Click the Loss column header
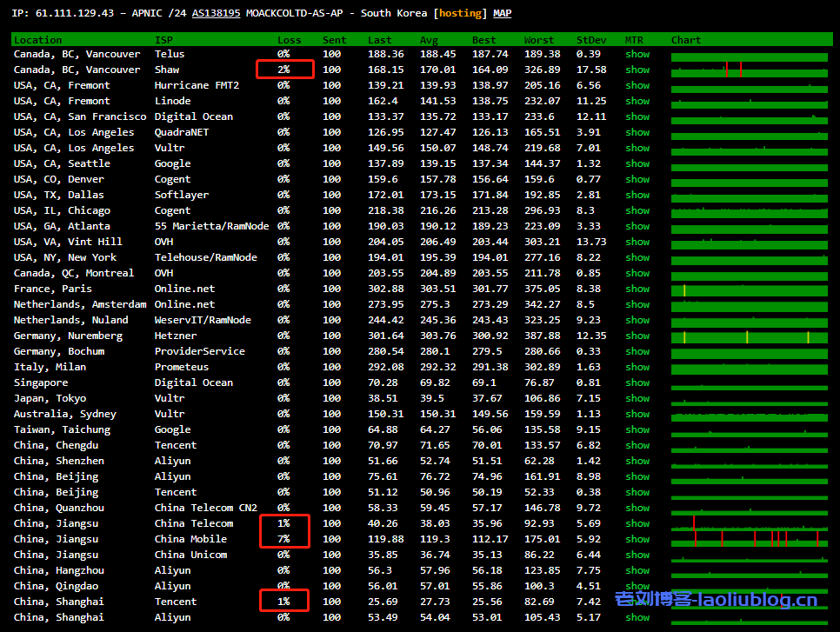 tap(289, 40)
